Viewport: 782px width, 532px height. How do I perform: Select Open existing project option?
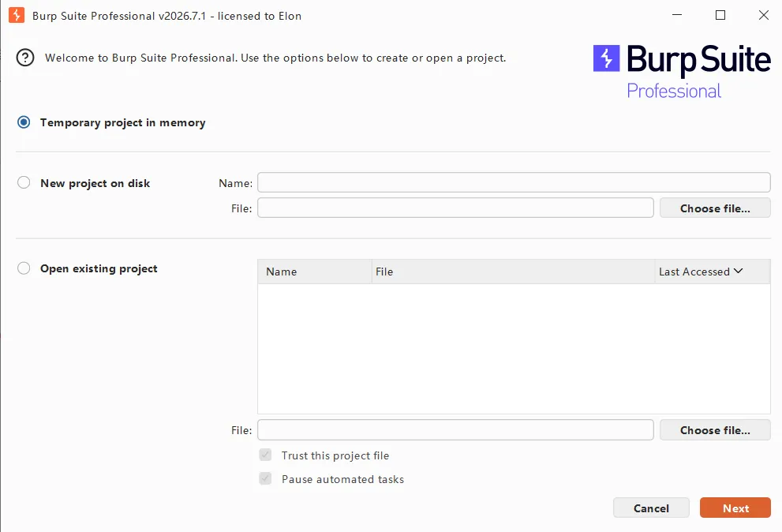click(x=24, y=268)
